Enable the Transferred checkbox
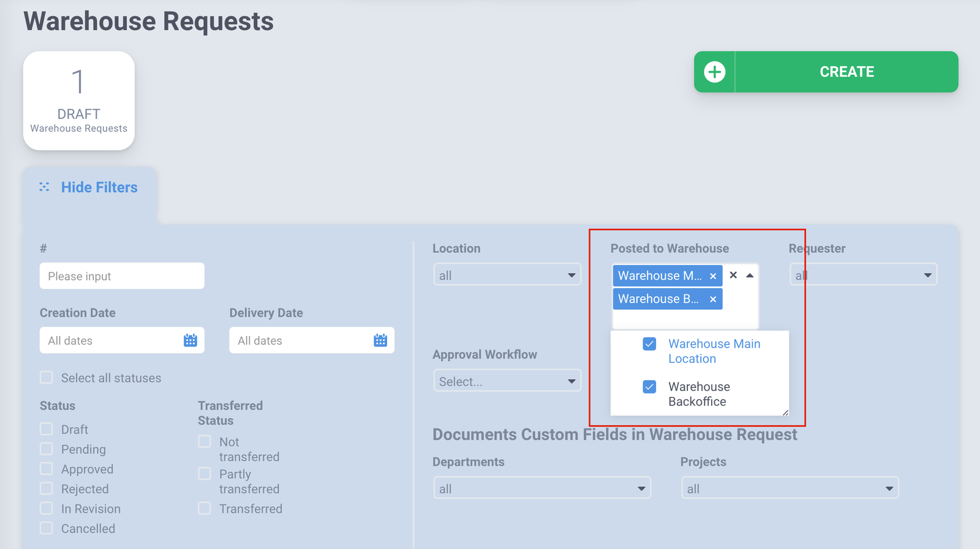 click(x=205, y=509)
